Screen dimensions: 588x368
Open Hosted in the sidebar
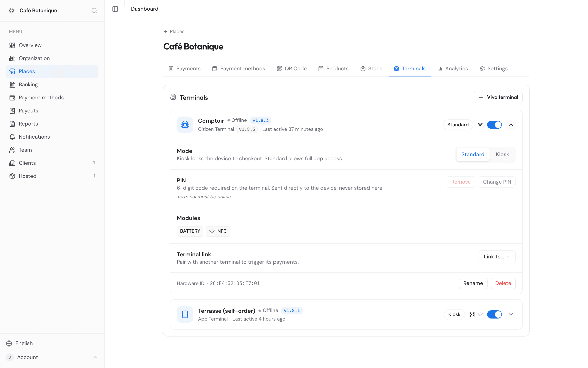coord(52,176)
